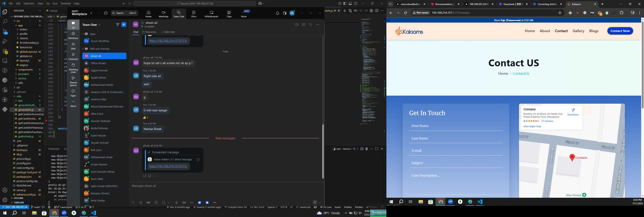
Task: Open the Python icon in VS Code activity bar
Action: 5,109
